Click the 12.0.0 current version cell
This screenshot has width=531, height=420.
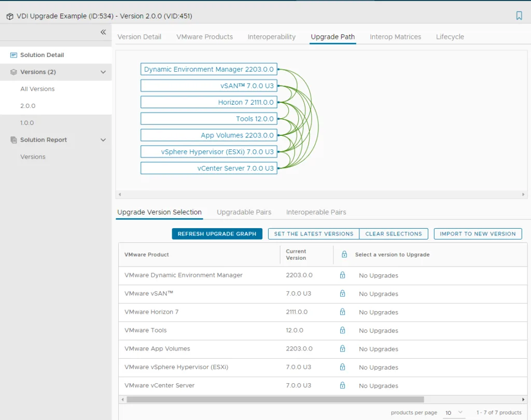pos(295,330)
